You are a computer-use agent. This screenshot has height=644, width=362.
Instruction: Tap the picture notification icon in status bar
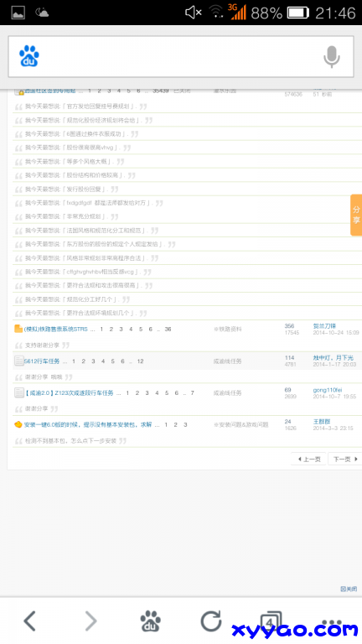click(x=18, y=13)
